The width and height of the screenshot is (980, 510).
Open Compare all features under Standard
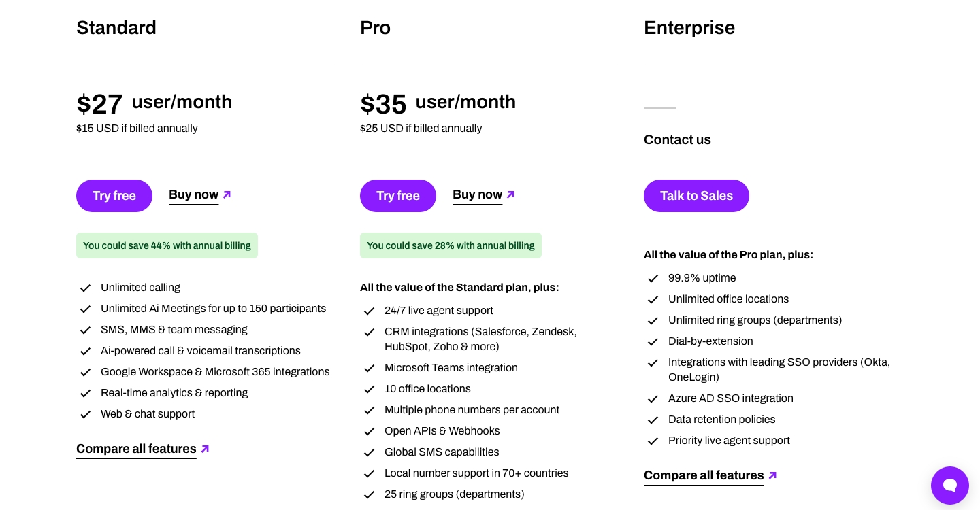pos(136,449)
